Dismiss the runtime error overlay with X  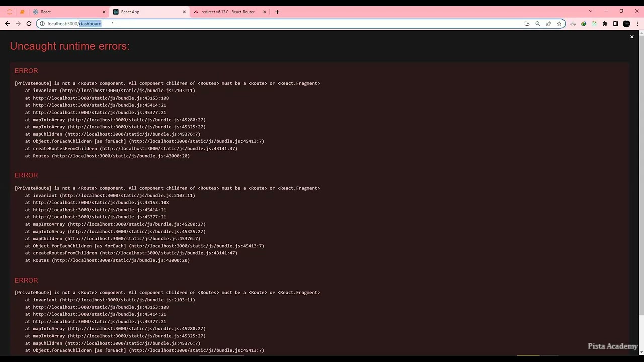click(632, 37)
